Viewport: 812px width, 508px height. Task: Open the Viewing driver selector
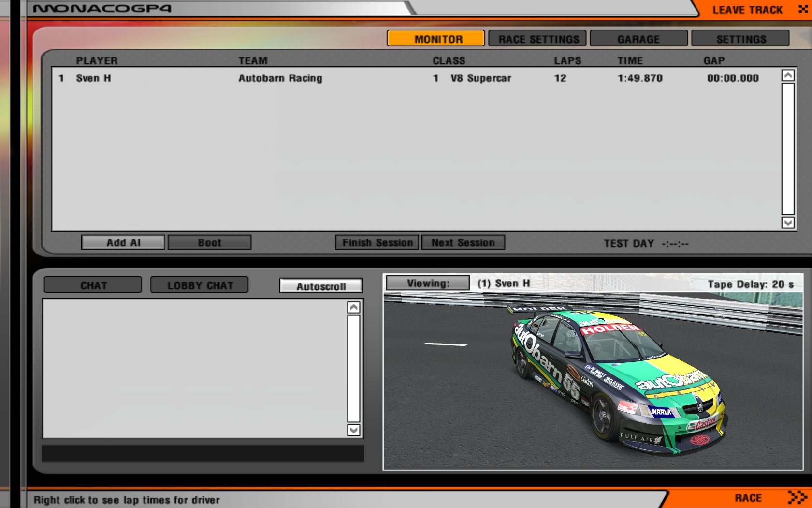pos(427,284)
